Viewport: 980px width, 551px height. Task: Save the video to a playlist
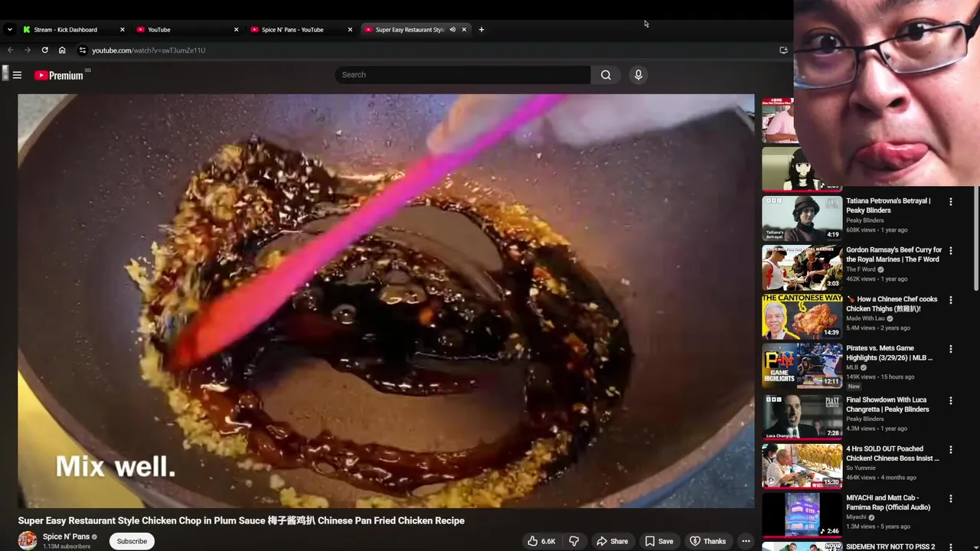tap(658, 541)
